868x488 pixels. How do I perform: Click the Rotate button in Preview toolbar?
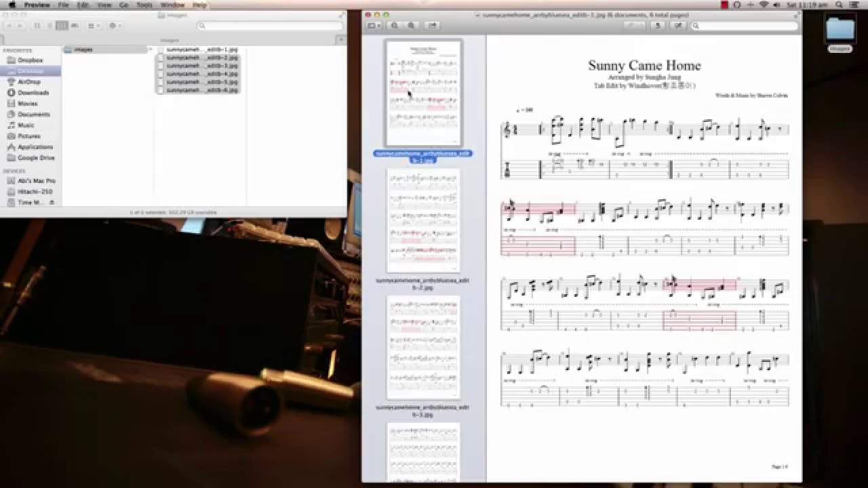click(656, 26)
